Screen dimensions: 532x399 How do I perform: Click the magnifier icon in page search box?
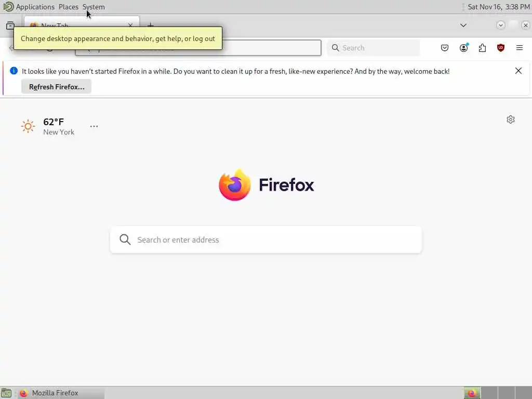tap(125, 240)
